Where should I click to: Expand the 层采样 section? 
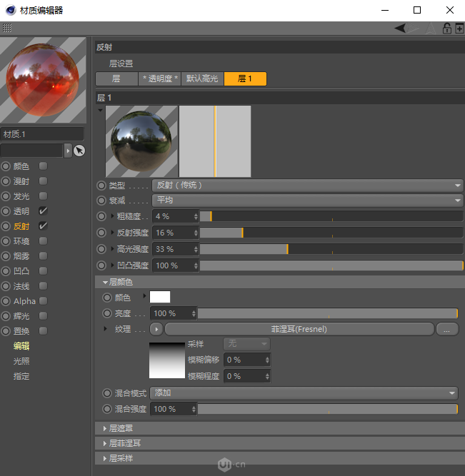pyautogui.click(x=121, y=458)
